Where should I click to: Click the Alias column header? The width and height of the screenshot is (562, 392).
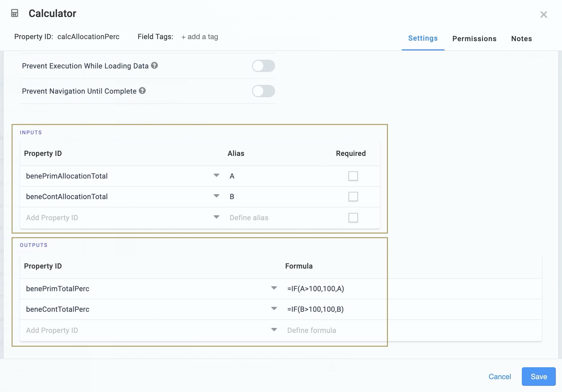click(236, 153)
